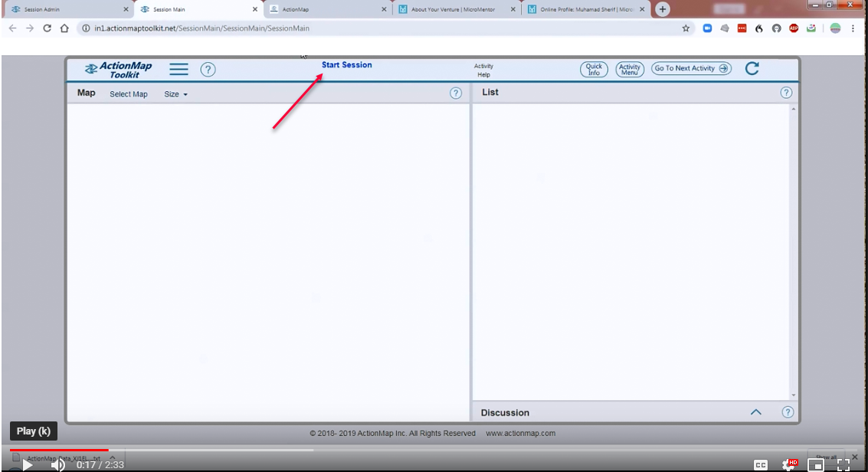
Task: Open help for the Map panel
Action: tap(456, 93)
